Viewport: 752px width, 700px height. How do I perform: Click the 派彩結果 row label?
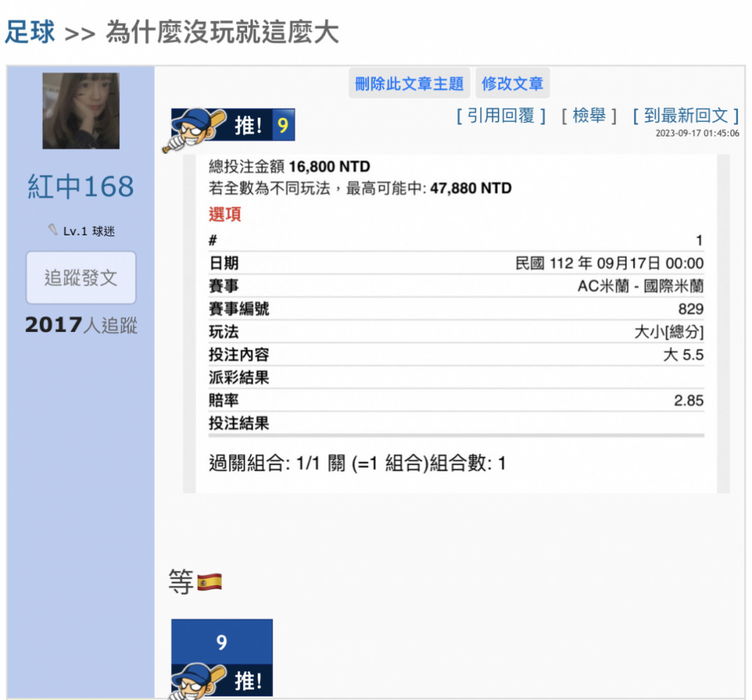click(x=239, y=377)
